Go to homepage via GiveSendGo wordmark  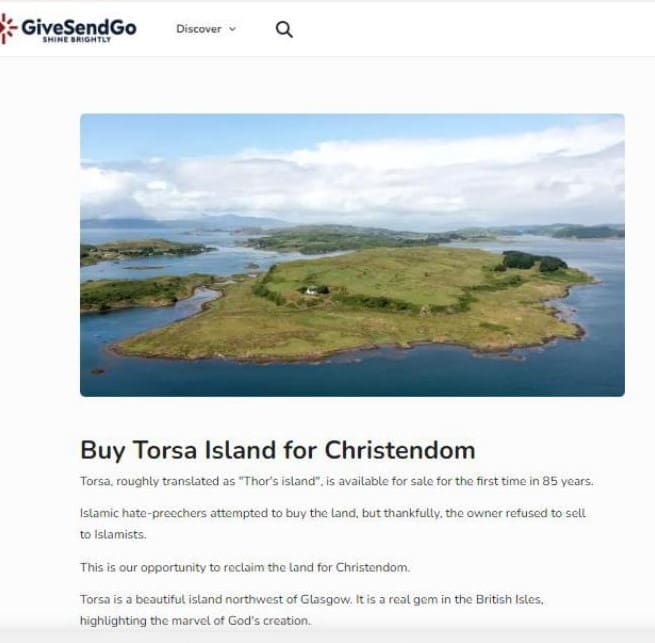coord(79,27)
